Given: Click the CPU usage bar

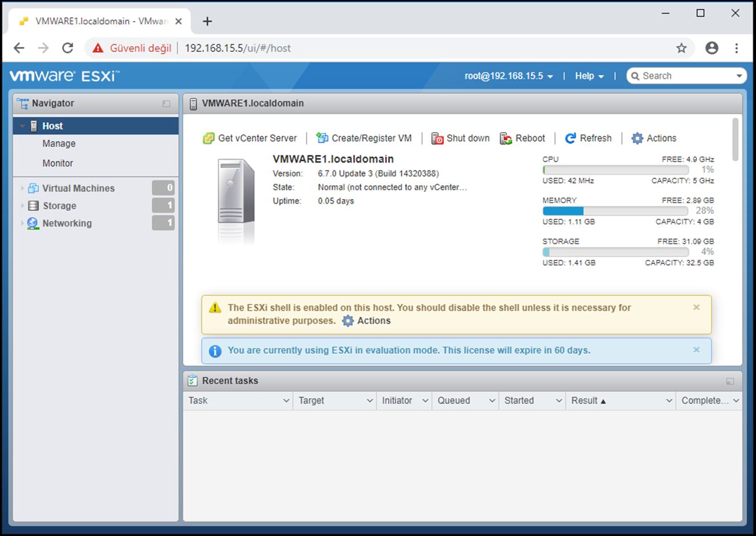Looking at the screenshot, I should tap(615, 170).
